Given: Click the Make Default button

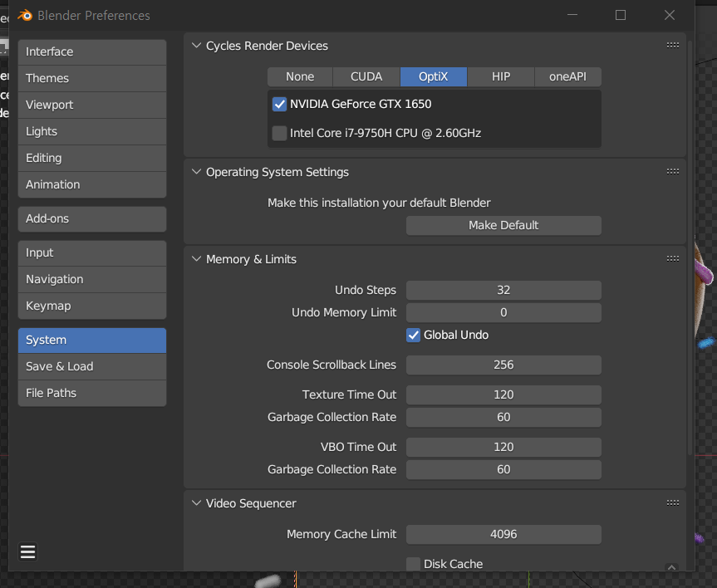Looking at the screenshot, I should point(503,225).
